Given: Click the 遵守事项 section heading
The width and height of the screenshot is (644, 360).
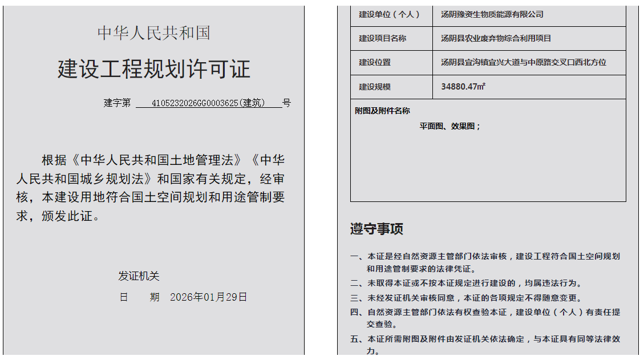Looking at the screenshot, I should 376,229.
